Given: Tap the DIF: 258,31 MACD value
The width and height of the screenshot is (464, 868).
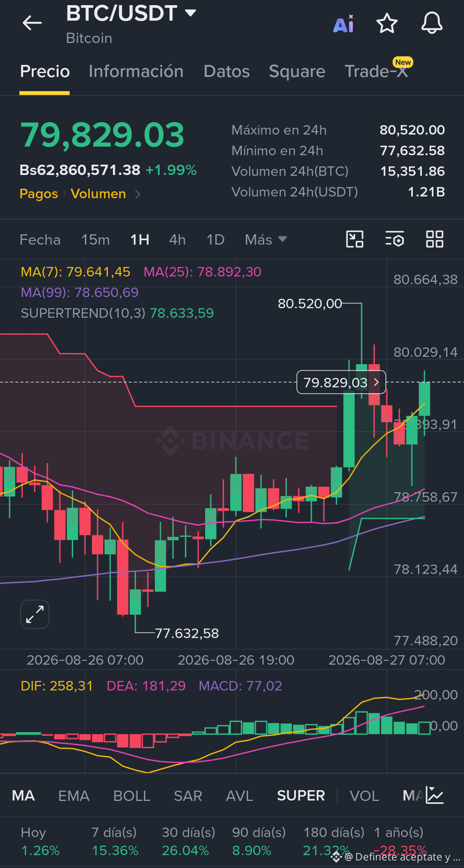Looking at the screenshot, I should pyautogui.click(x=57, y=686).
